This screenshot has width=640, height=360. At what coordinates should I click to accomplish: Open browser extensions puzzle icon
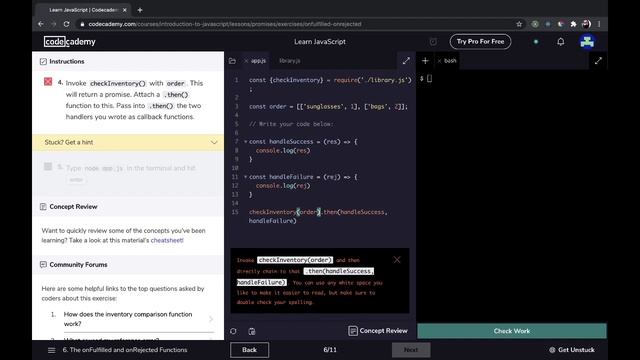pos(573,24)
